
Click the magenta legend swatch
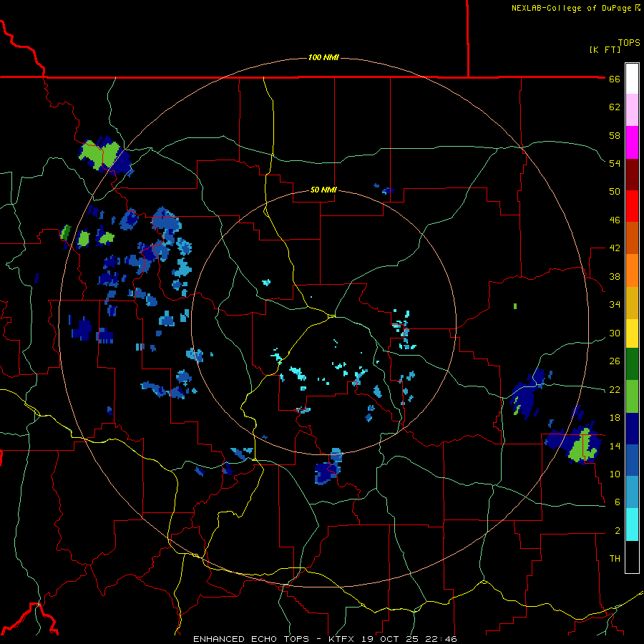[632, 142]
